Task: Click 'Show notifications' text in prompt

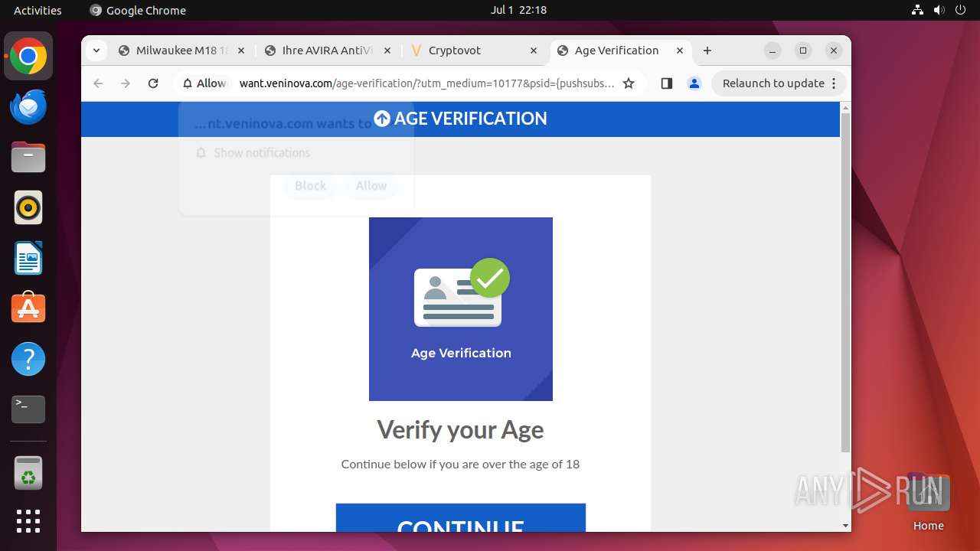Action: (262, 153)
